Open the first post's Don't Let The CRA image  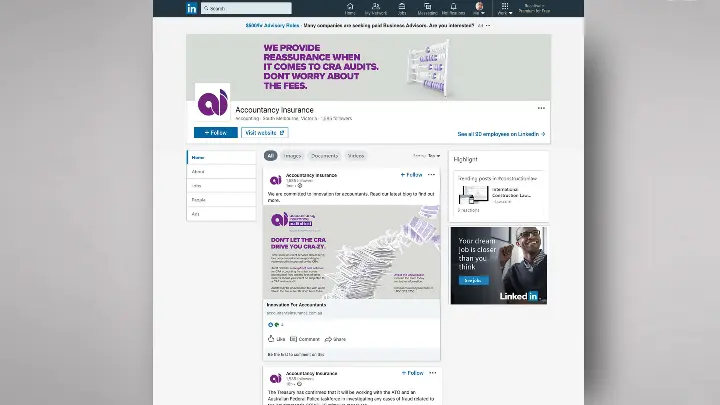pyautogui.click(x=351, y=252)
